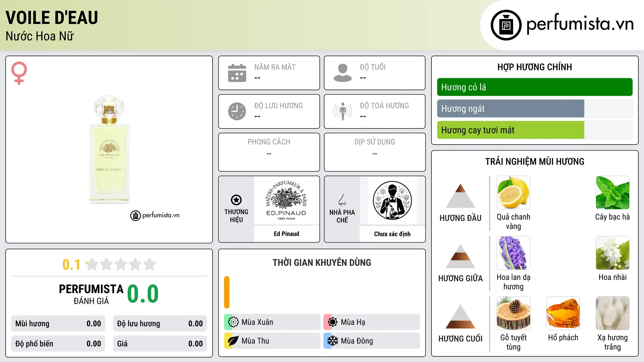Click the Giá score row

tap(160, 344)
